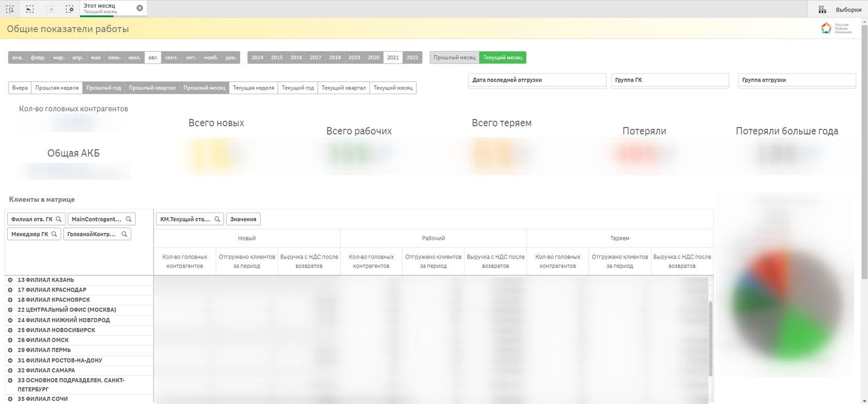This screenshot has height=404, width=868.
Task: Toggle selected year 2021
Action: coord(393,57)
